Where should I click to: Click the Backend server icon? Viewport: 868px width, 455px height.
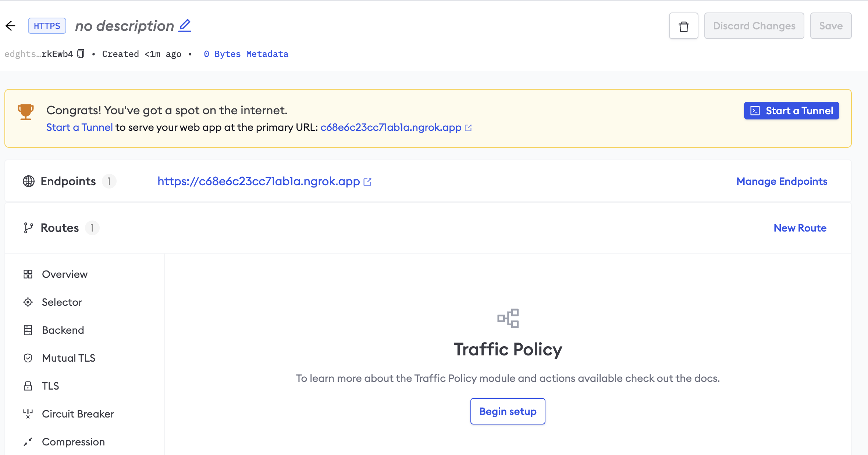tap(28, 330)
